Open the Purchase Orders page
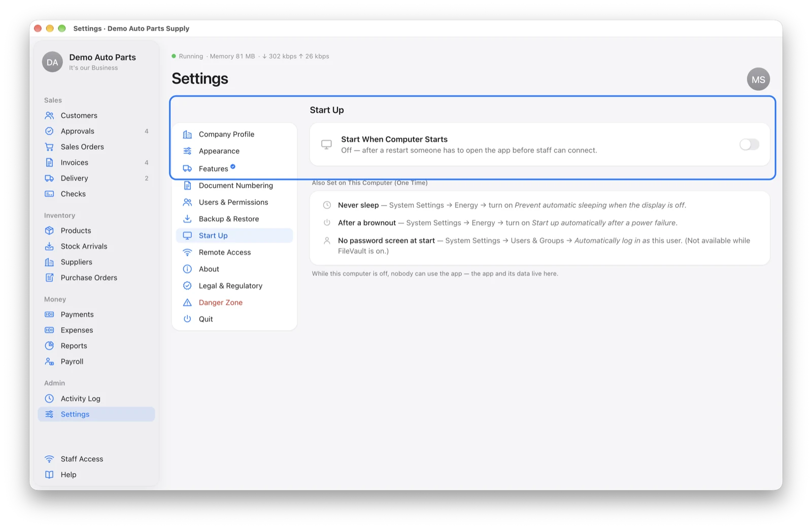 96,278
